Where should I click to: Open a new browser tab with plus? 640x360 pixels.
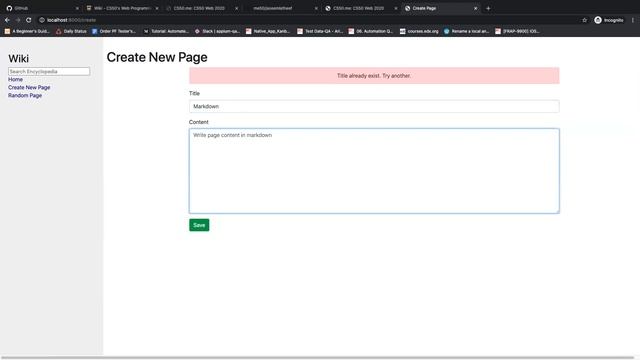pyautogui.click(x=488, y=8)
